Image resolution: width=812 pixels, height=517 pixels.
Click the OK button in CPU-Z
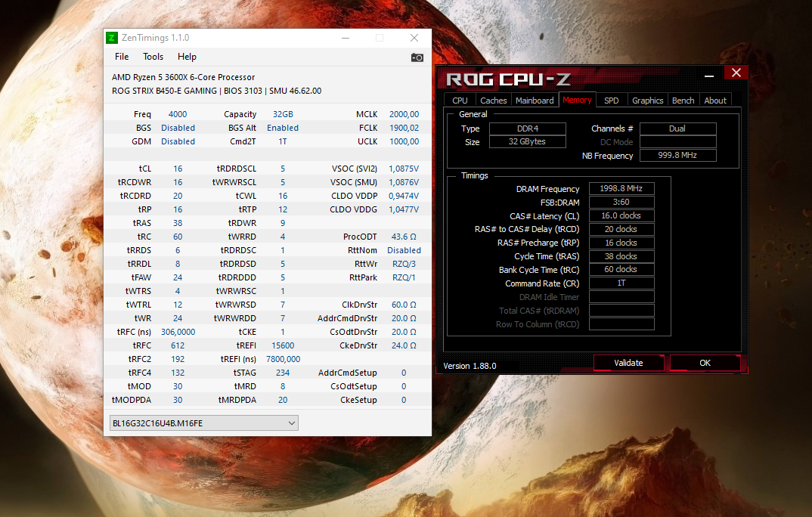point(705,363)
